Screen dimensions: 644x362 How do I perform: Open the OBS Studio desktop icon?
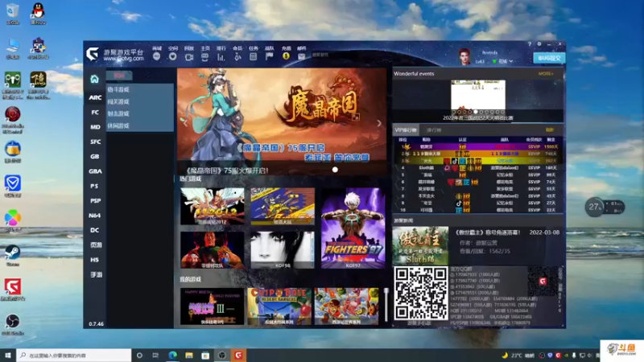(12, 324)
